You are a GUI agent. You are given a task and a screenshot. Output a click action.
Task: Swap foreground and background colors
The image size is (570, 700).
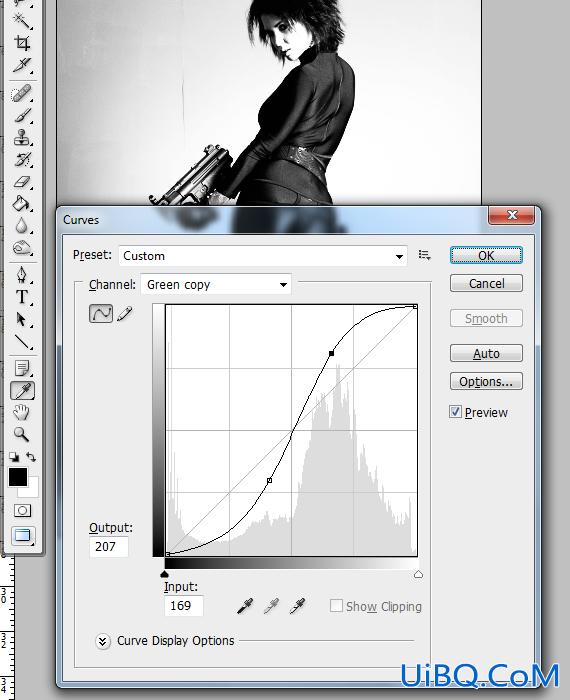point(31,457)
